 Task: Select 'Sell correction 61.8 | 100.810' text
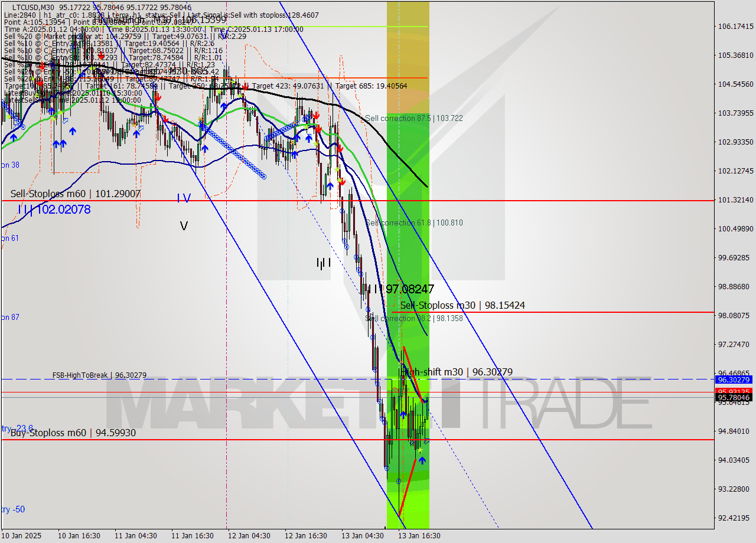tap(413, 223)
